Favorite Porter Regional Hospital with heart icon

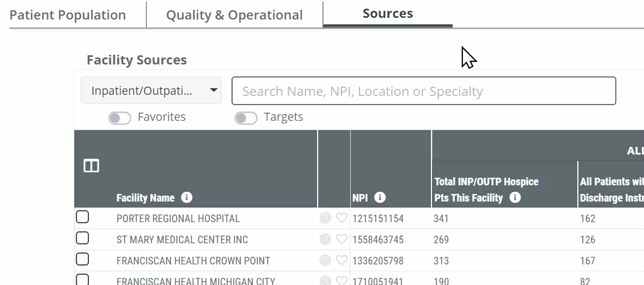(342, 218)
